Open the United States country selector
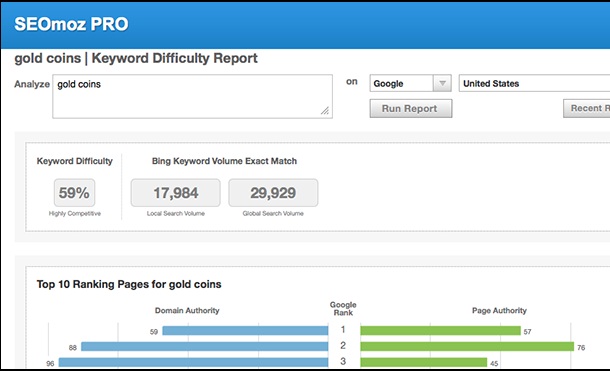 [534, 83]
